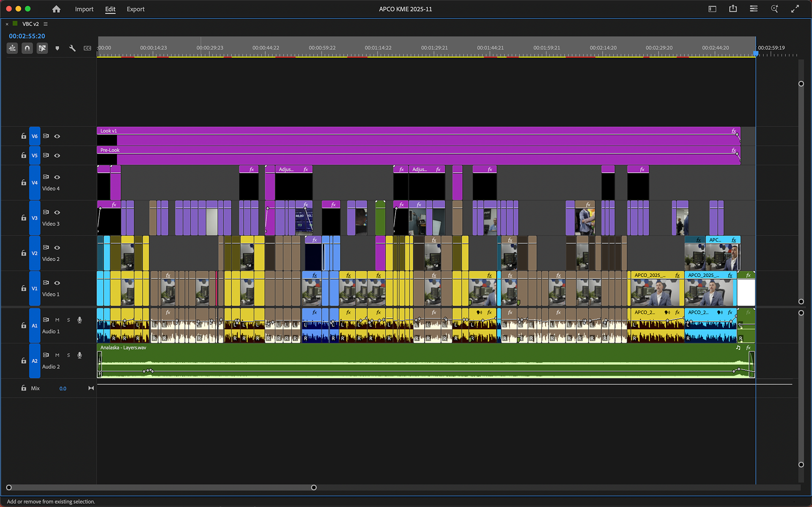Open the Quick Export share icon
The height and width of the screenshot is (507, 812).
[733, 9]
